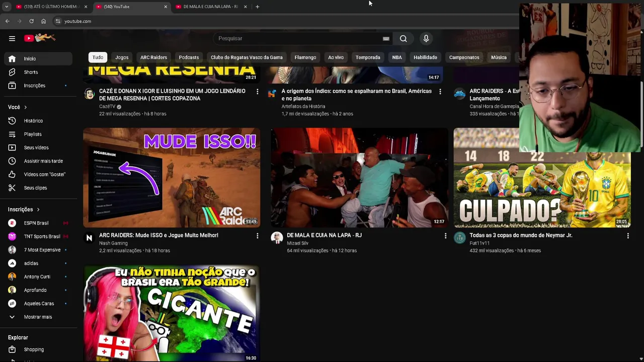
Task: Click the search magnifier button
Action: pos(403,38)
